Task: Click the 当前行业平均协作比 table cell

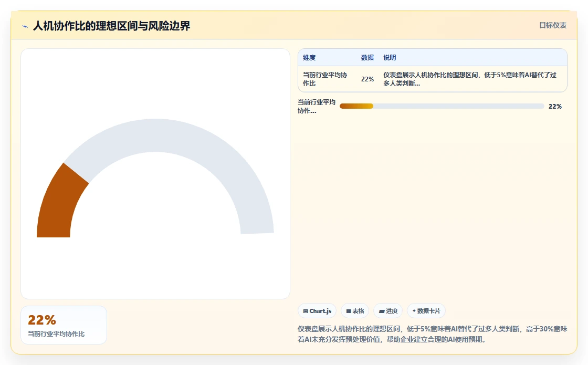Action: (325, 79)
